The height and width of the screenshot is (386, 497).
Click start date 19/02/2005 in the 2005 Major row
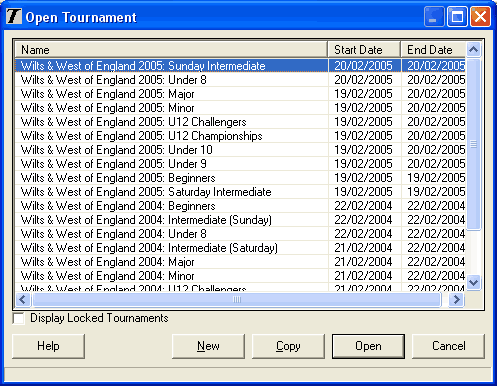click(x=363, y=94)
